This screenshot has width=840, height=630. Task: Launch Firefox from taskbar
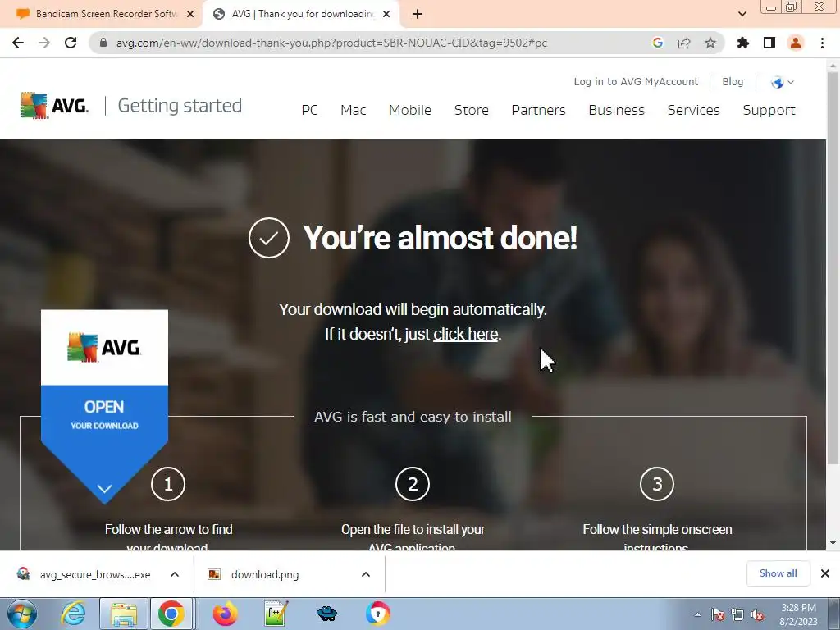tap(225, 614)
